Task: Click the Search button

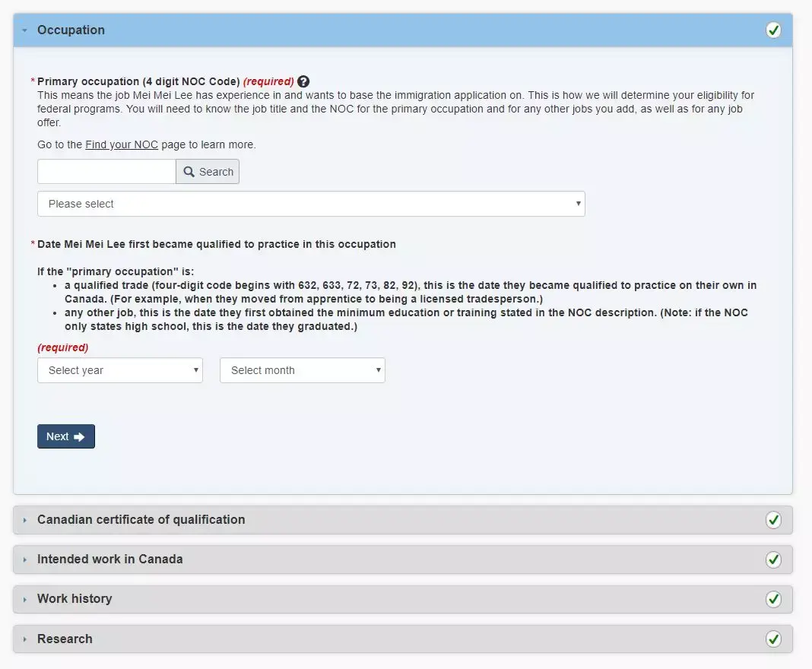Action: point(208,172)
